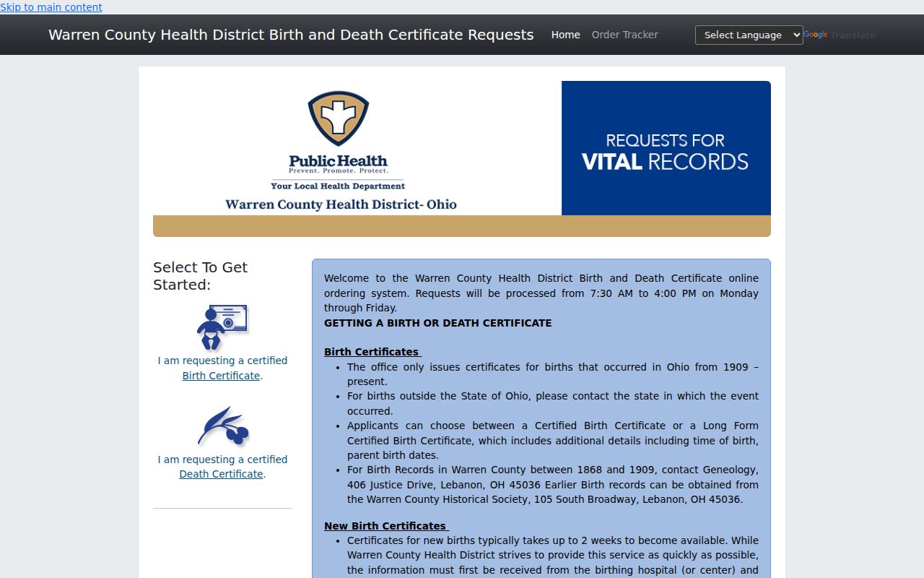The image size is (924, 578).
Task: Click the Public Health shield logo
Action: click(x=339, y=118)
